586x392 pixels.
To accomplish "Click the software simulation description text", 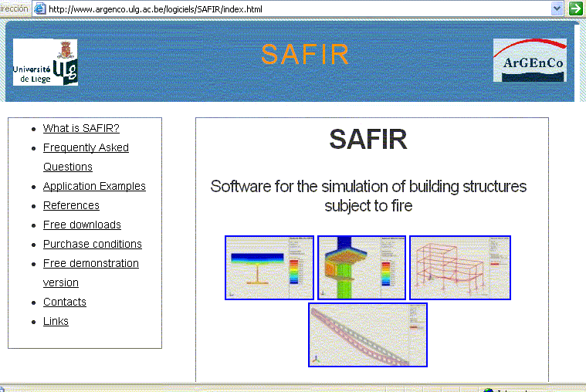I will [368, 196].
